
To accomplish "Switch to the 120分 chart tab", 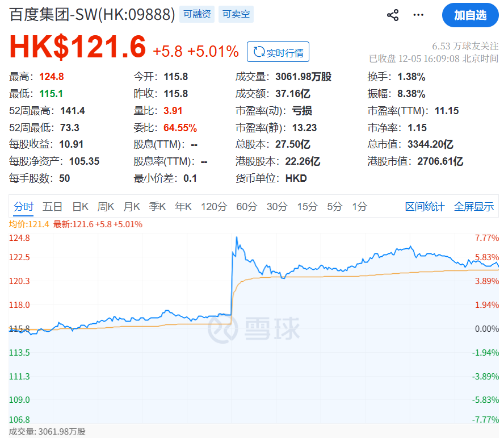I will pos(214,207).
